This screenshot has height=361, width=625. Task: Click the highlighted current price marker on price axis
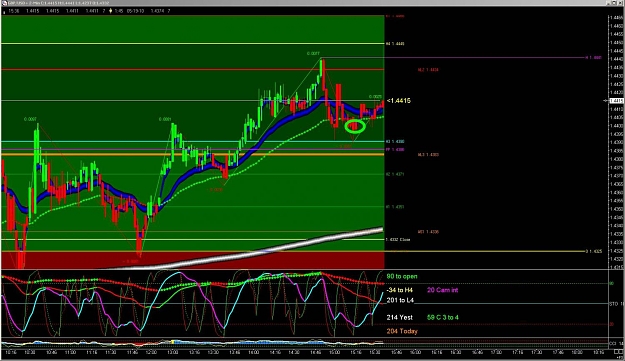point(616,101)
